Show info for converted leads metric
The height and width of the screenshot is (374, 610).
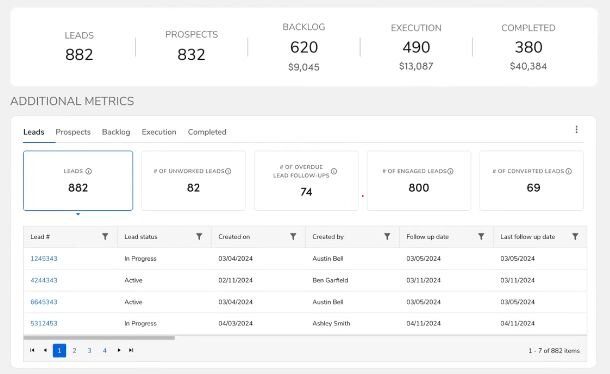click(x=569, y=171)
